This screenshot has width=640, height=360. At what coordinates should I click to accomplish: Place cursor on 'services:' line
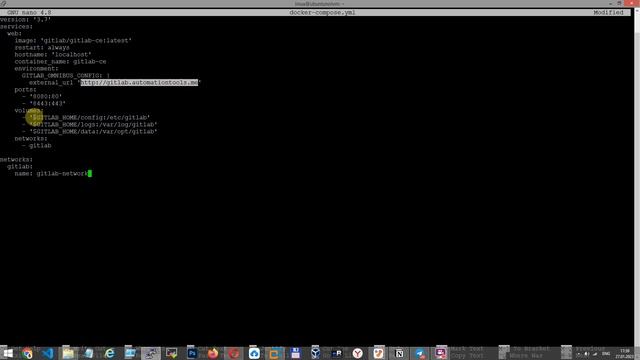(16, 27)
